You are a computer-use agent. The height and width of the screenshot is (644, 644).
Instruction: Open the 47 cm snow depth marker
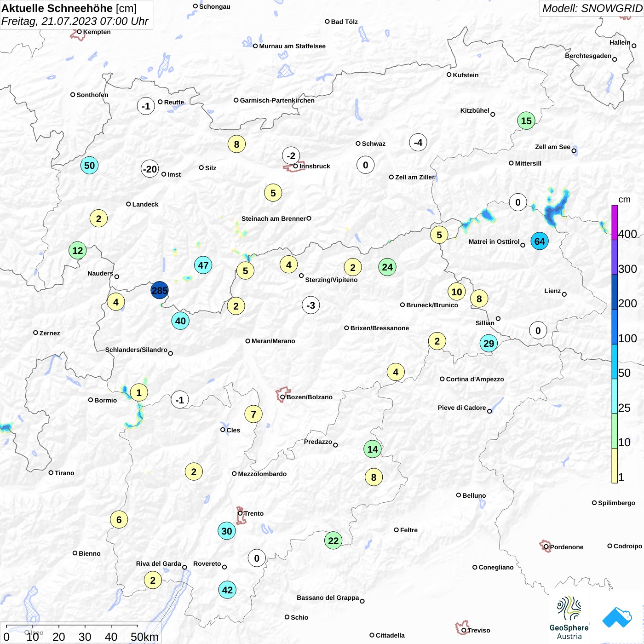coord(203,265)
